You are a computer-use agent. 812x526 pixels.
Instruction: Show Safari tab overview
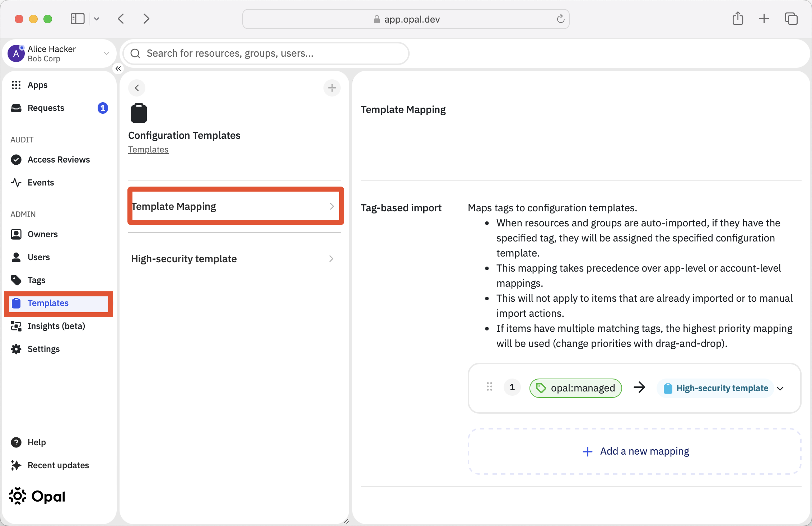pos(791,19)
